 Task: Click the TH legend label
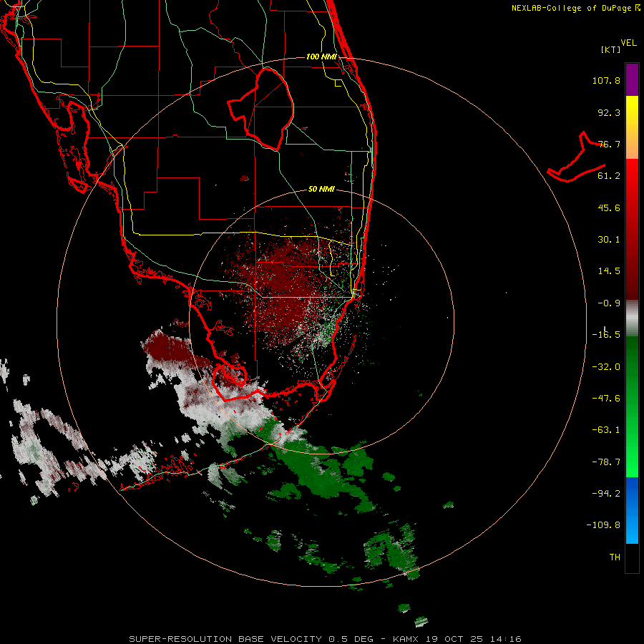(615, 557)
